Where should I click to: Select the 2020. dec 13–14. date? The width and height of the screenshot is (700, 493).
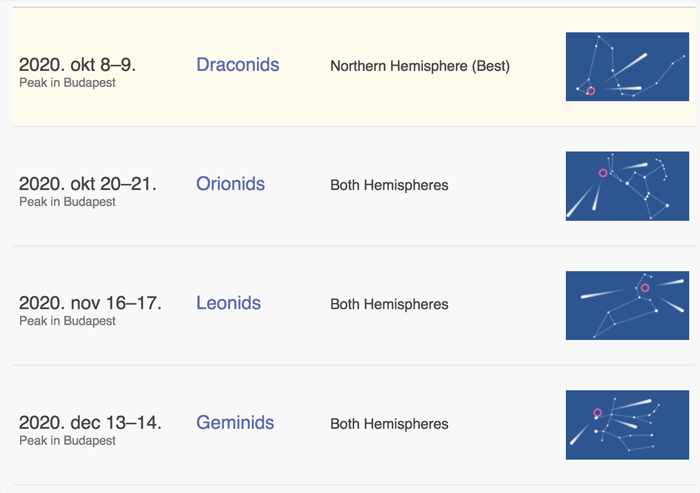pos(90,423)
